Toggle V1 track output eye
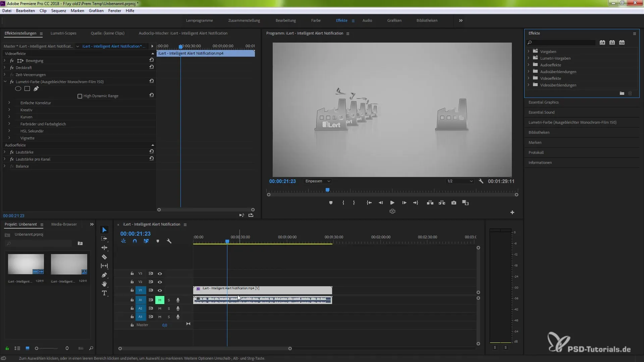644x362 pixels. [x=160, y=290]
